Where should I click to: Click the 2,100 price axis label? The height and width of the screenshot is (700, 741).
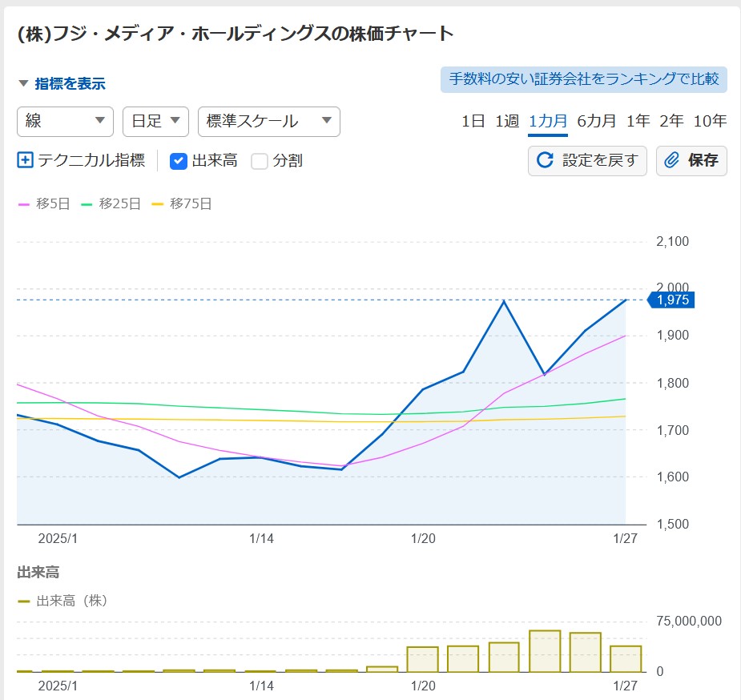tap(672, 241)
